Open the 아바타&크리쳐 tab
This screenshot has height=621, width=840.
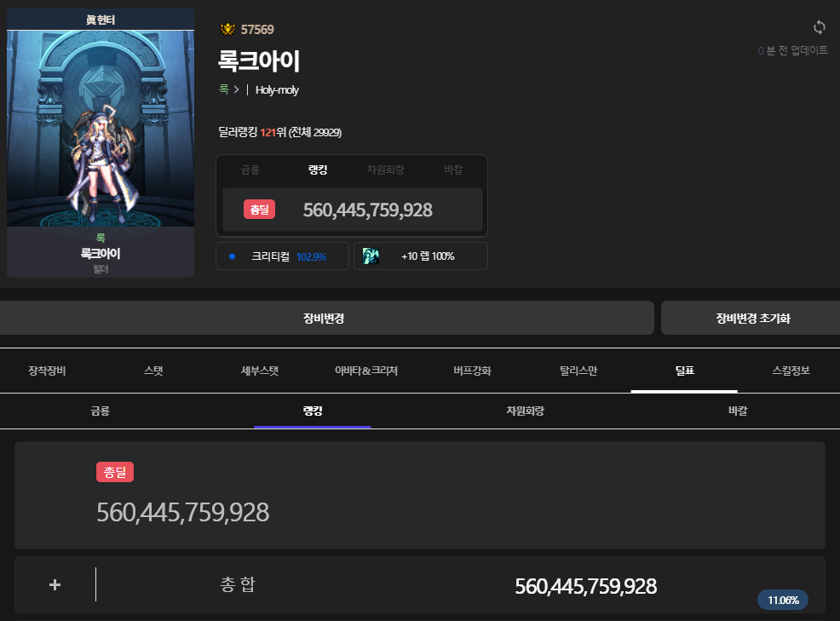(366, 371)
